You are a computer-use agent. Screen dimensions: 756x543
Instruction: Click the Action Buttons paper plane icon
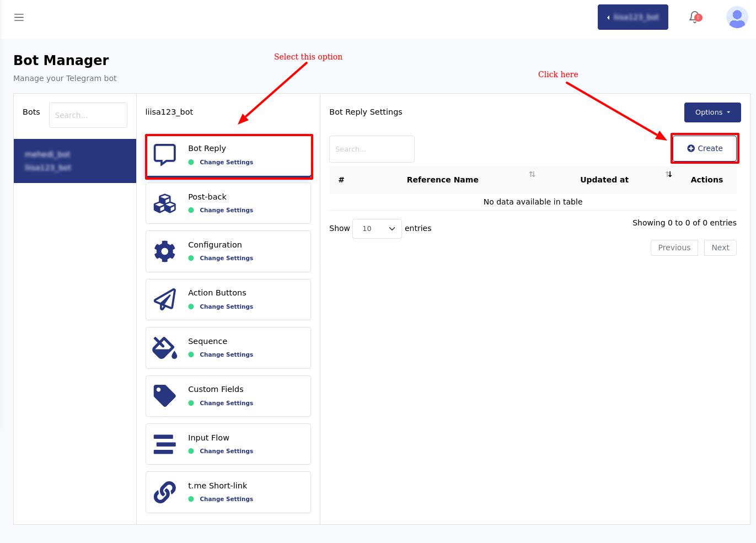164,299
